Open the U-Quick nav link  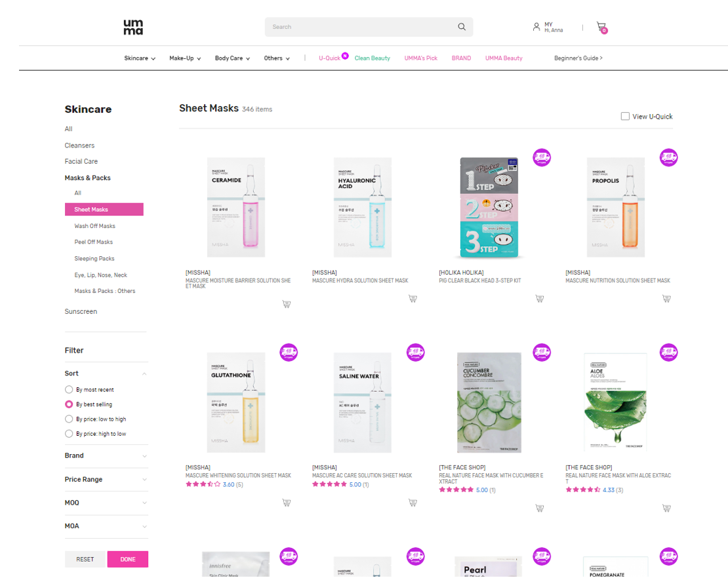tap(329, 58)
